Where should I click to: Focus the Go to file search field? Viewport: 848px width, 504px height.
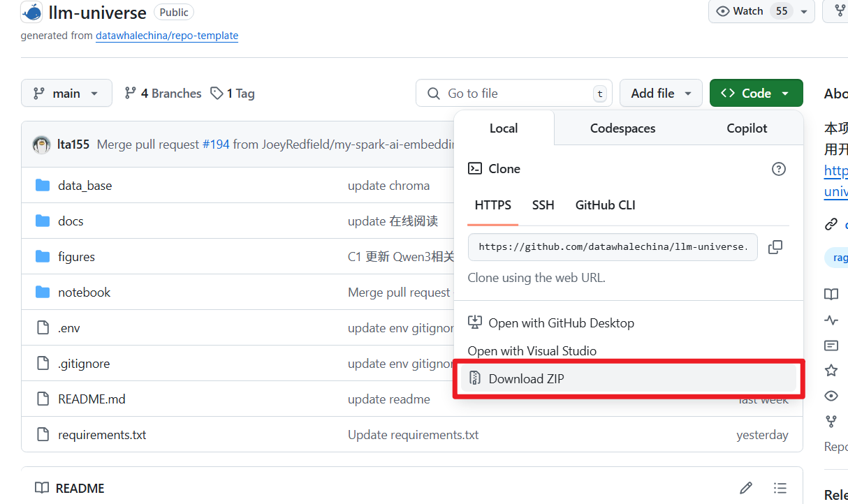coord(514,93)
